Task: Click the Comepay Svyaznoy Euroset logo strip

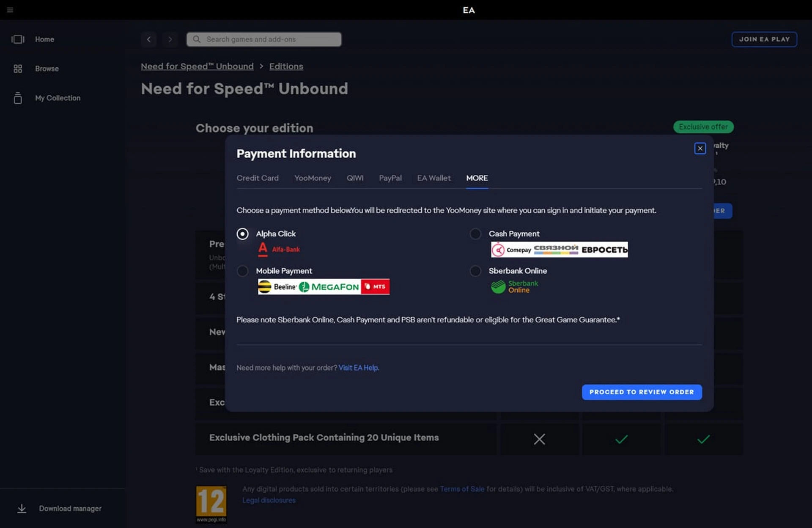Action: click(x=560, y=250)
